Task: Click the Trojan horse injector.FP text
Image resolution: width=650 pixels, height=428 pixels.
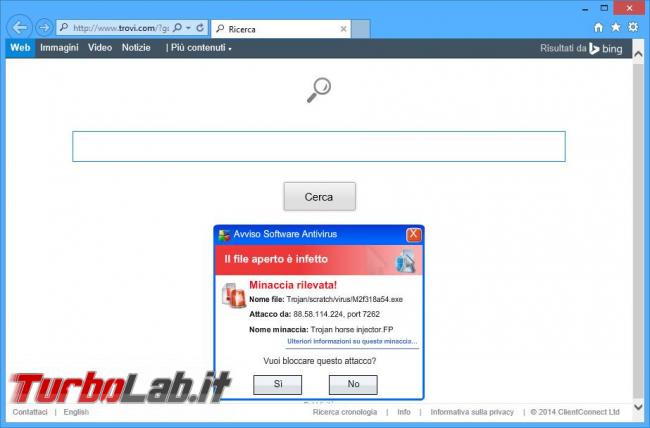Action: pyautogui.click(x=352, y=330)
